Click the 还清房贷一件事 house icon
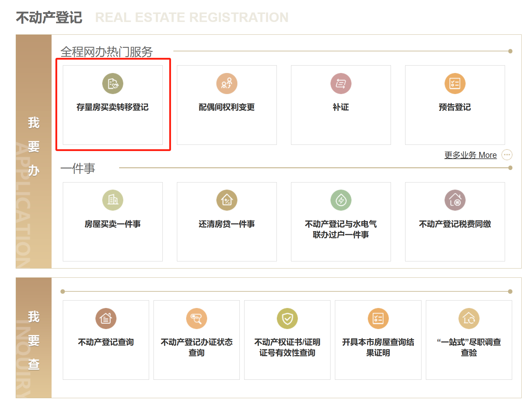This screenshot has width=532, height=405. (x=227, y=200)
